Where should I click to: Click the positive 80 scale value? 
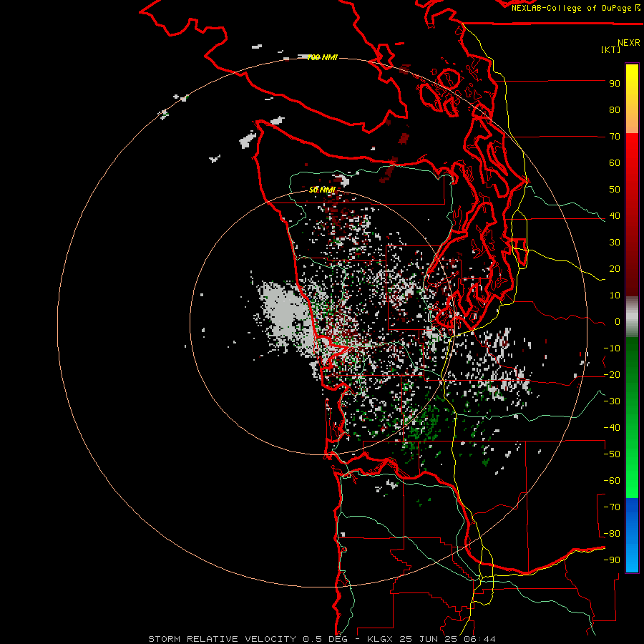[615, 110]
